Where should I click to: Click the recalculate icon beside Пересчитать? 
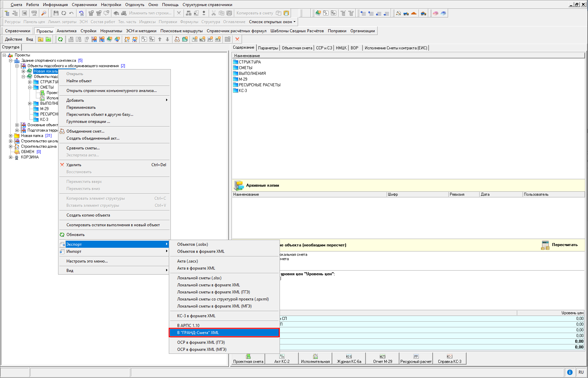pyautogui.click(x=545, y=245)
